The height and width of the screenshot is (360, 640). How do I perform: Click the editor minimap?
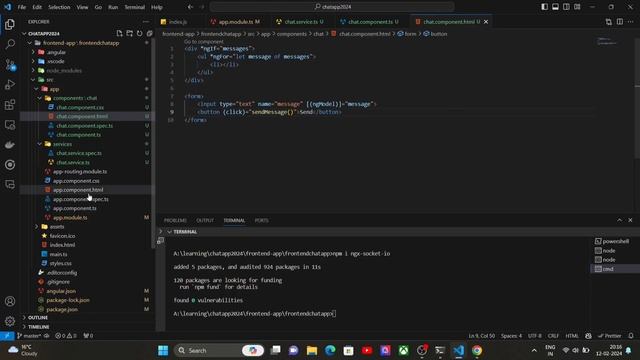click(607, 41)
